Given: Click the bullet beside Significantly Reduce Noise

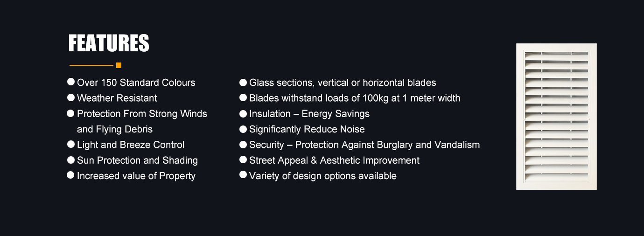Looking at the screenshot, I should pos(243,129).
